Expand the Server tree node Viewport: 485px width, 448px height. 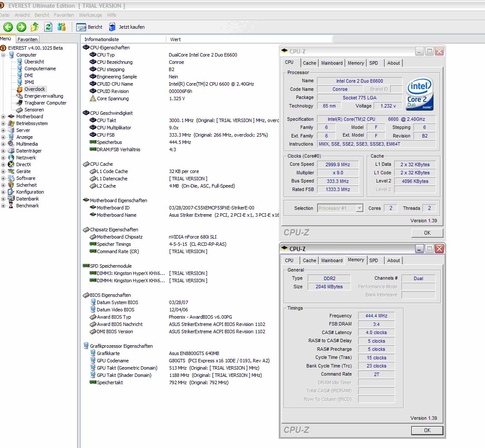pyautogui.click(x=3, y=130)
